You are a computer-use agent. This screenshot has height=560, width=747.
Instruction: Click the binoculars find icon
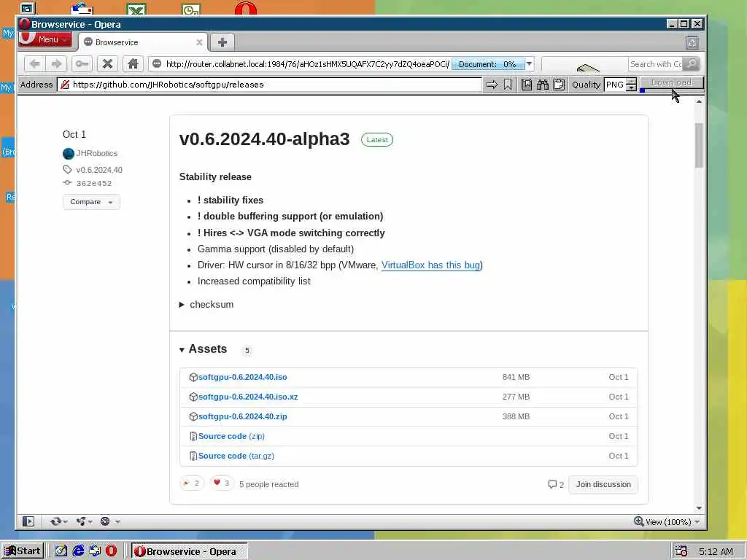pos(543,85)
